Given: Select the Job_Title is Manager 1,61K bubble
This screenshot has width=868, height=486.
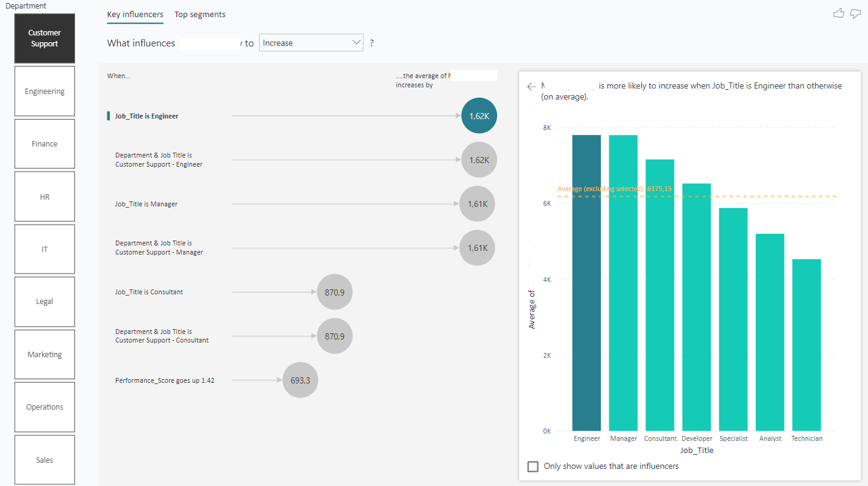Looking at the screenshot, I should (477, 204).
